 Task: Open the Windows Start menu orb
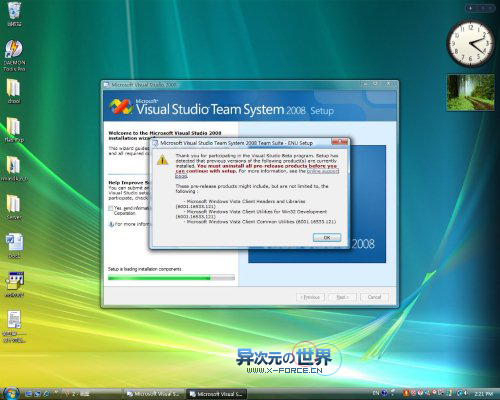pos(11,393)
